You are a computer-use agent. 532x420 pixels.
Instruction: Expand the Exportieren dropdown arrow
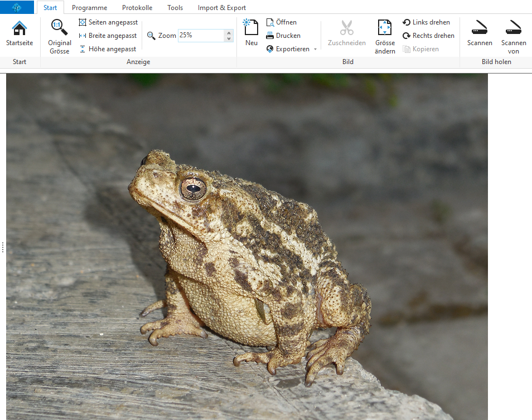tap(315, 49)
